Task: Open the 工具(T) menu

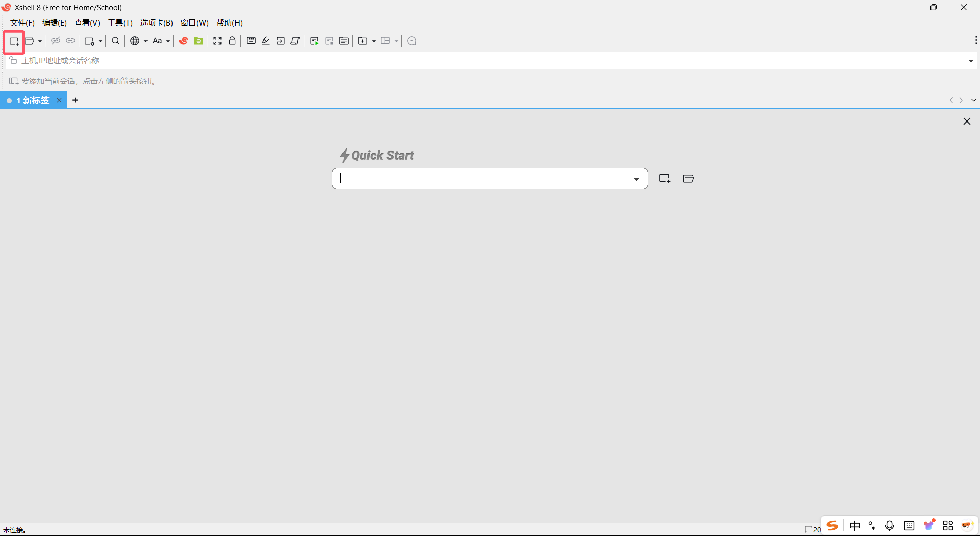Action: (x=120, y=23)
